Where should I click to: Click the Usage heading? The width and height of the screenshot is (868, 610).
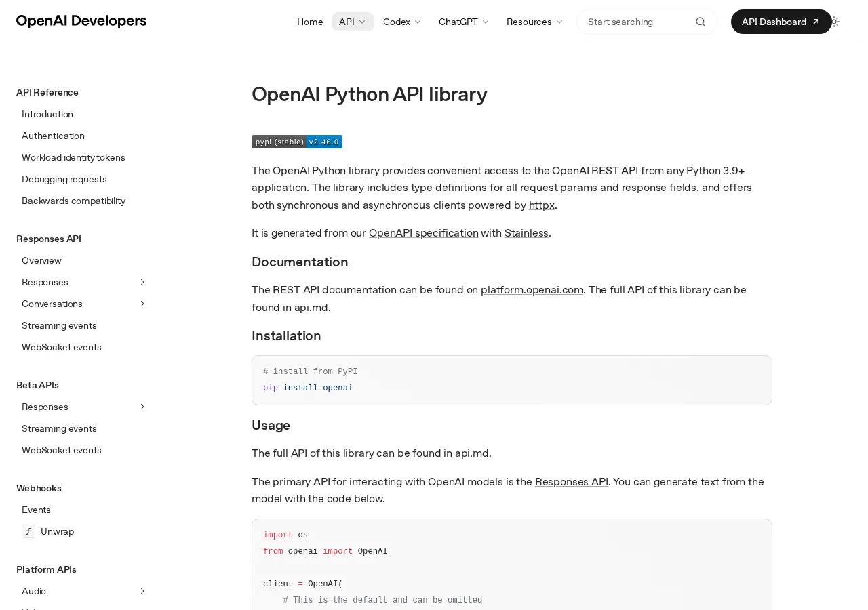click(x=271, y=425)
